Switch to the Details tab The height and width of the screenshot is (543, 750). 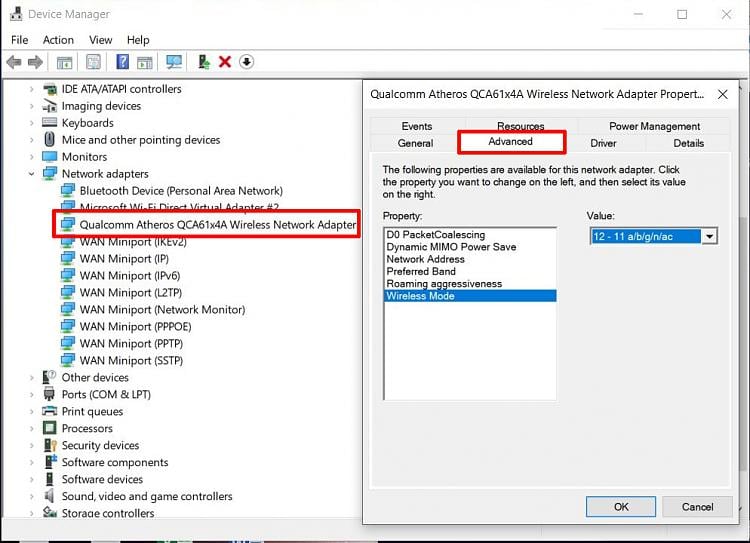pyautogui.click(x=688, y=143)
